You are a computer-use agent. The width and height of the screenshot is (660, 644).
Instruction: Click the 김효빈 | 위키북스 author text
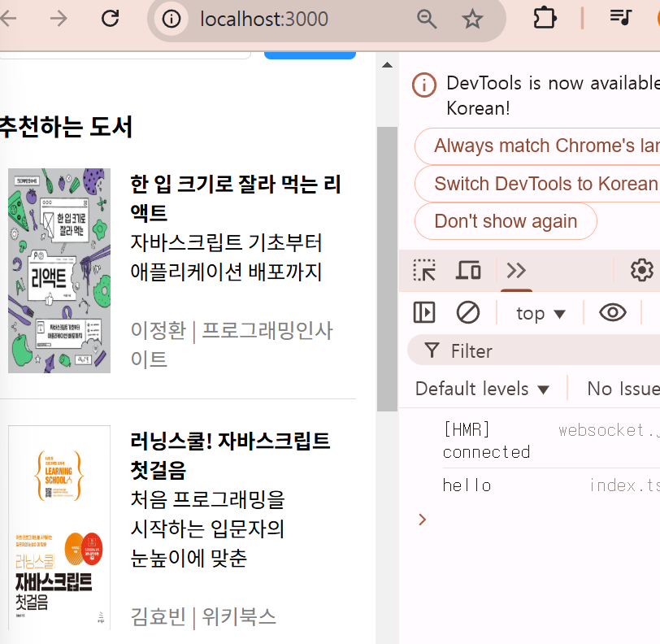[x=203, y=617]
